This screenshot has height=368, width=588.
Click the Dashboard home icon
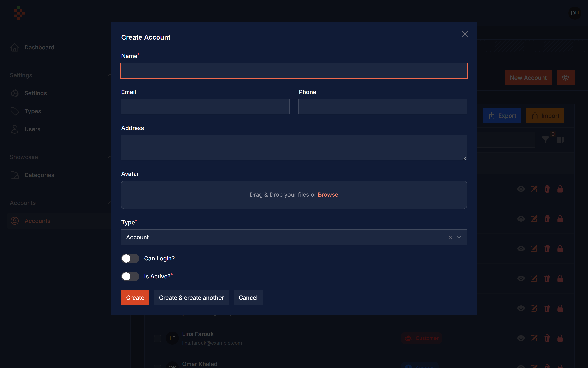pos(14,47)
